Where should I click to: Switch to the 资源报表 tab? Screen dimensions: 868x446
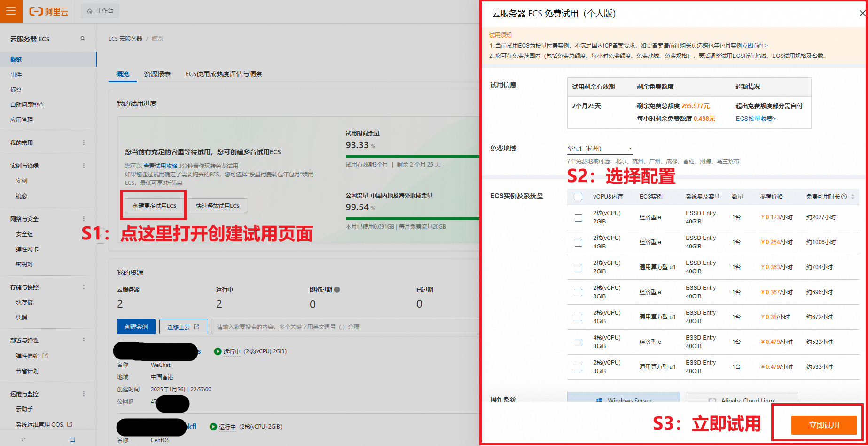(157, 74)
